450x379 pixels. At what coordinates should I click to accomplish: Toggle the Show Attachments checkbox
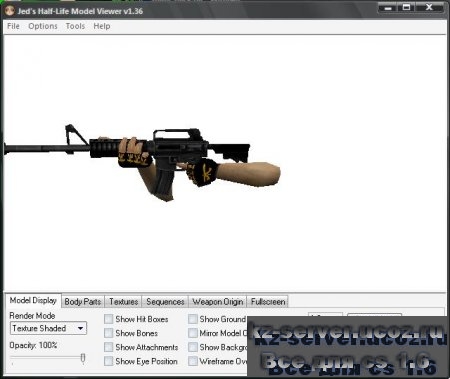click(x=109, y=347)
